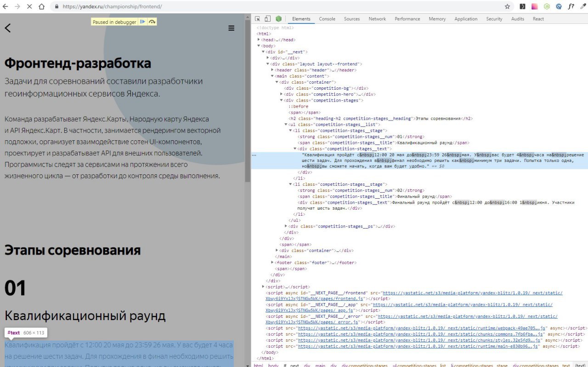Open the green hexagon extension in browser toolbar

coord(547,6)
